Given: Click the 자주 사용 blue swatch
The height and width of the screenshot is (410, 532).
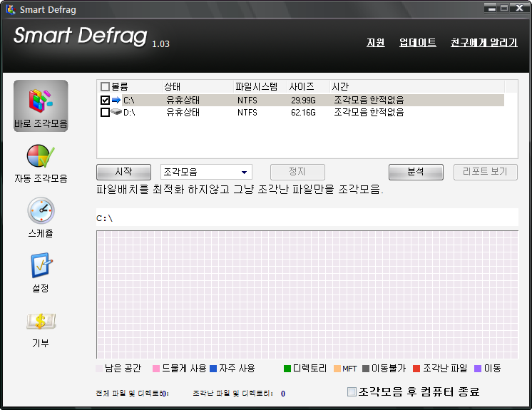Looking at the screenshot, I should tap(213, 369).
